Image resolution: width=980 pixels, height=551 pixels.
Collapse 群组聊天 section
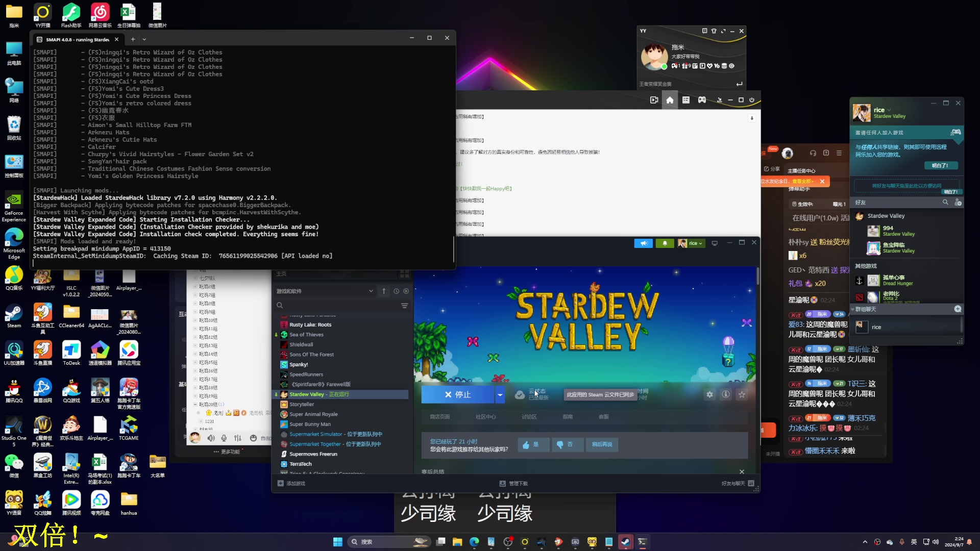pyautogui.click(x=852, y=309)
